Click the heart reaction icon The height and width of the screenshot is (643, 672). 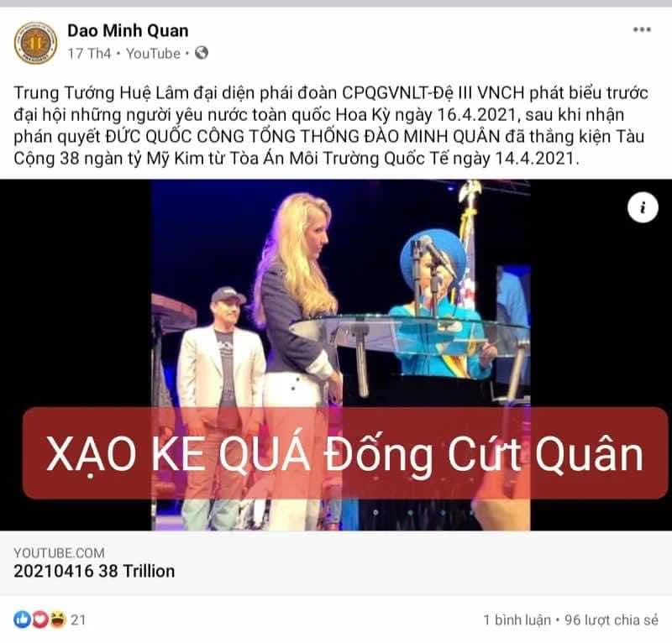click(x=39, y=619)
